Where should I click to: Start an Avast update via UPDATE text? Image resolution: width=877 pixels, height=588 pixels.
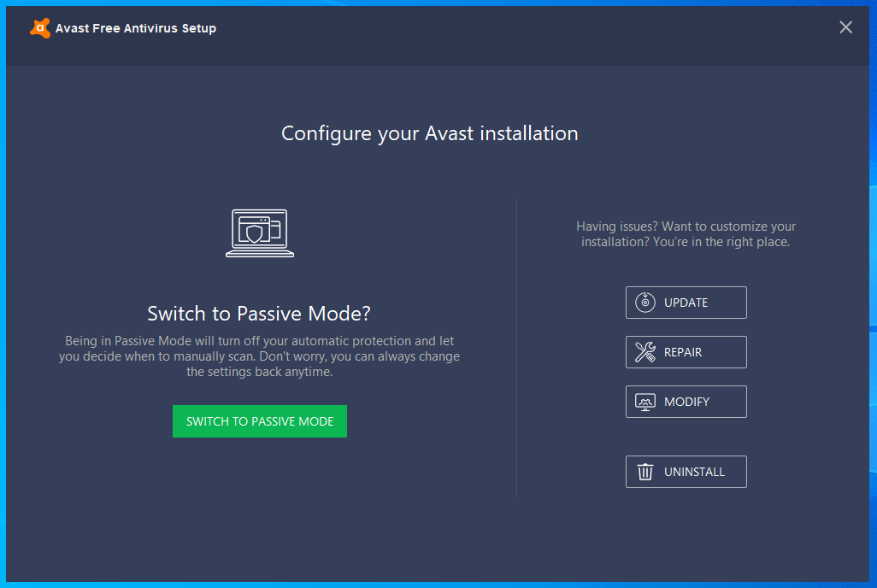pos(686,303)
